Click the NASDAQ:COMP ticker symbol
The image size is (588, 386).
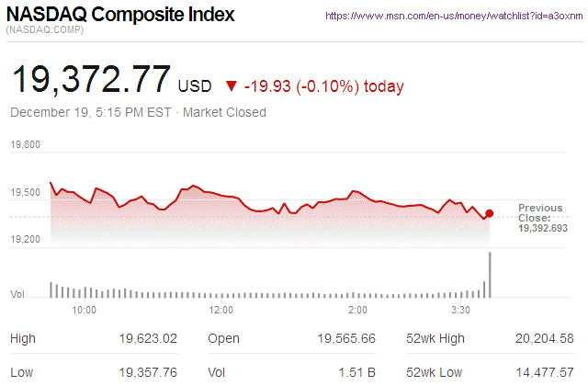pyautogui.click(x=45, y=32)
